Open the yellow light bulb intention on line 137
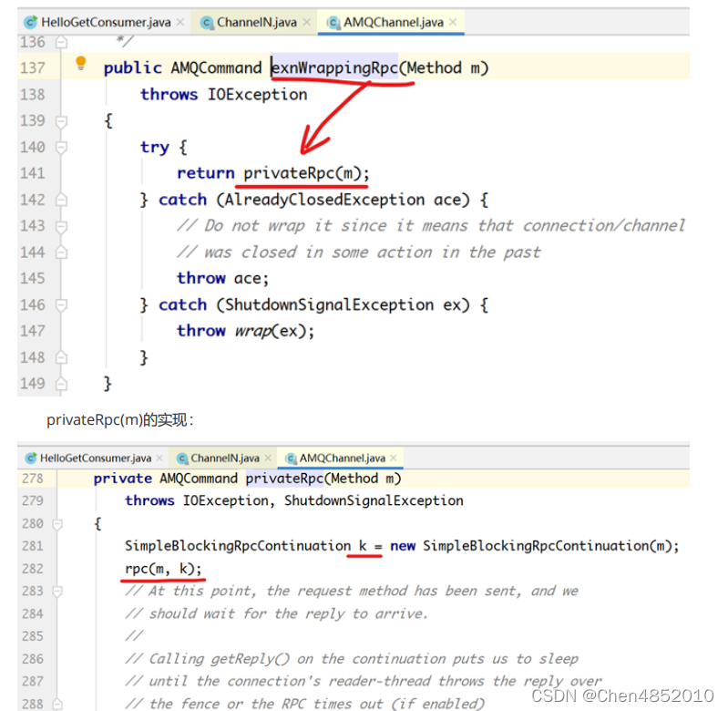This screenshot has width=728, height=711. (x=81, y=63)
